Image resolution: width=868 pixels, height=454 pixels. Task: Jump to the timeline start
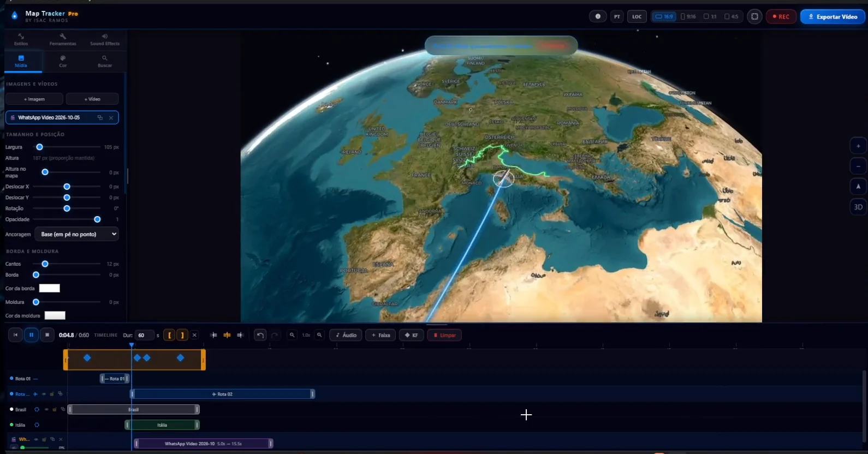(15, 335)
